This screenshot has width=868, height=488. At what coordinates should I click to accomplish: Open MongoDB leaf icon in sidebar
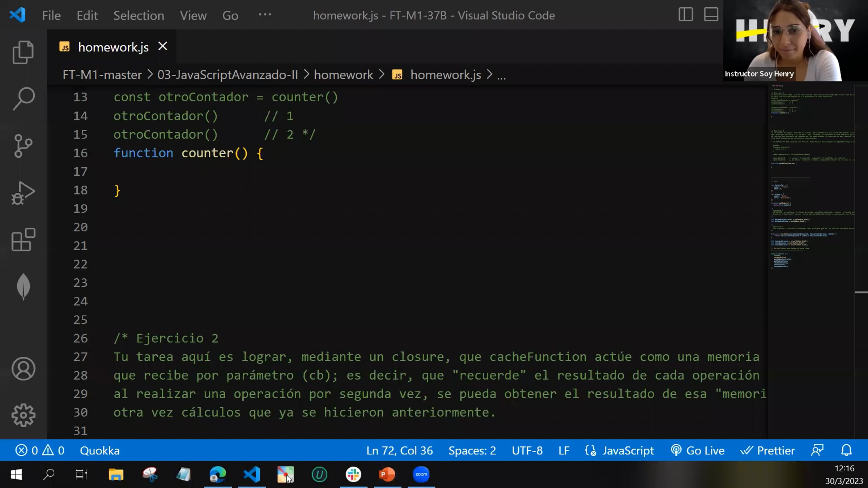click(23, 286)
